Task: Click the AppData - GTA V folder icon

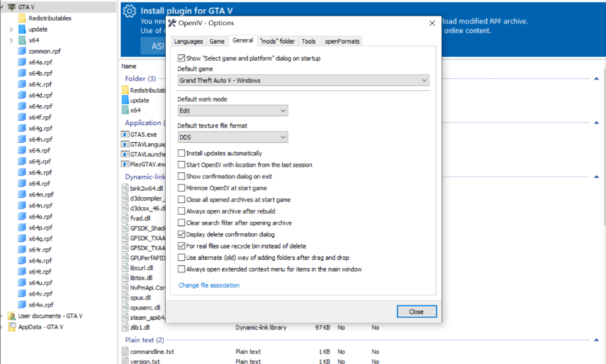Action: [11, 327]
